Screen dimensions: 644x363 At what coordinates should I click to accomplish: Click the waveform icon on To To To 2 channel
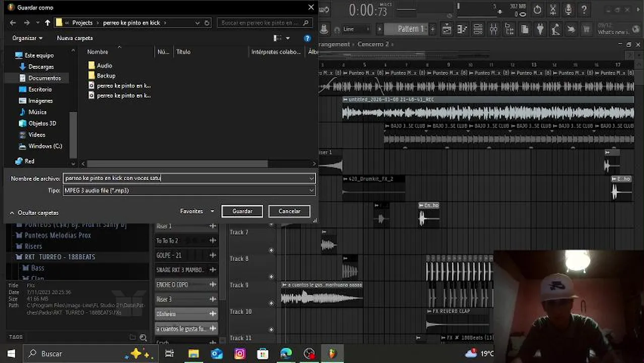[x=213, y=240]
